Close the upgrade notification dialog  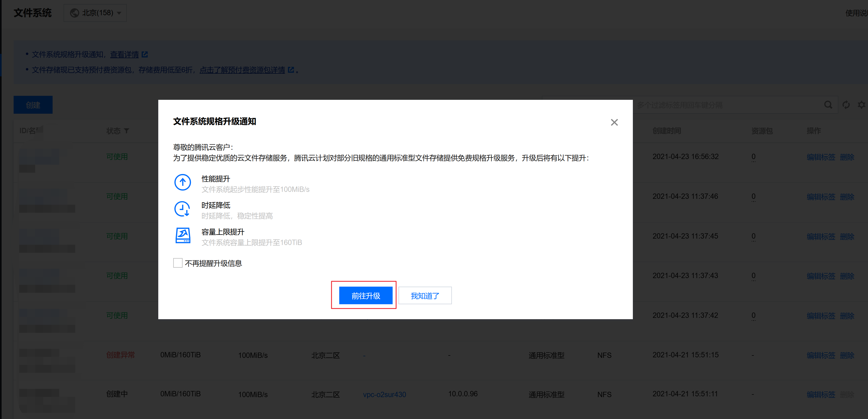click(614, 122)
